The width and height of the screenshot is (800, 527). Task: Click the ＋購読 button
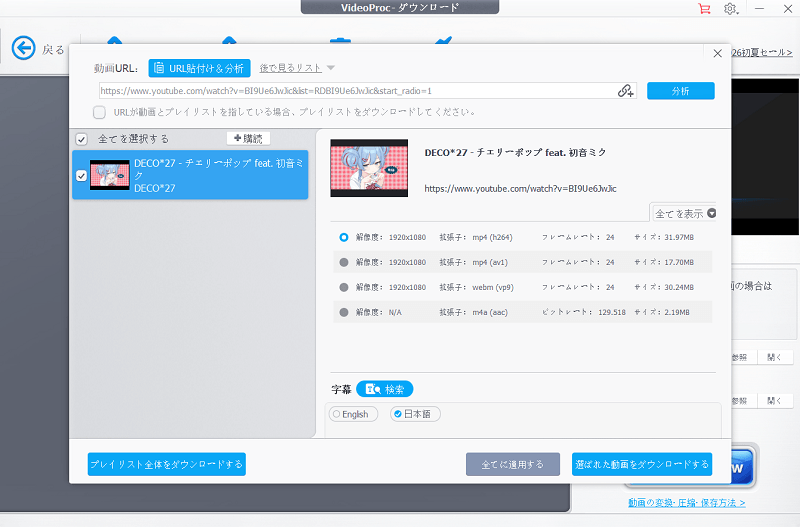click(x=248, y=138)
